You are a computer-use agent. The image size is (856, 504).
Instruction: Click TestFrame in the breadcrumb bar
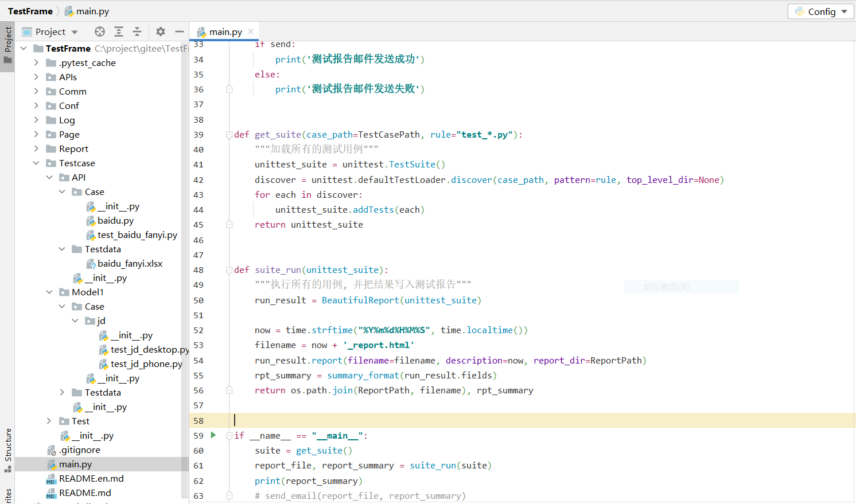point(30,11)
